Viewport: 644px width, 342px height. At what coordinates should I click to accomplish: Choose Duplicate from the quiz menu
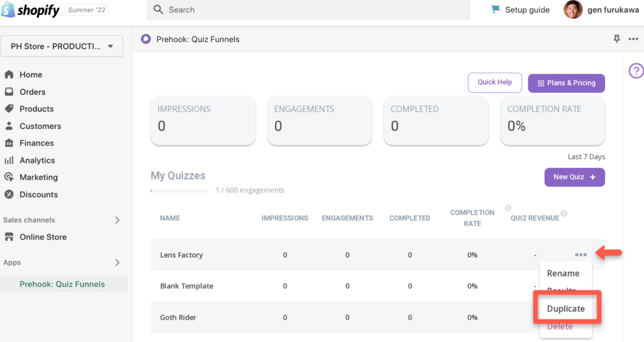pyautogui.click(x=566, y=309)
